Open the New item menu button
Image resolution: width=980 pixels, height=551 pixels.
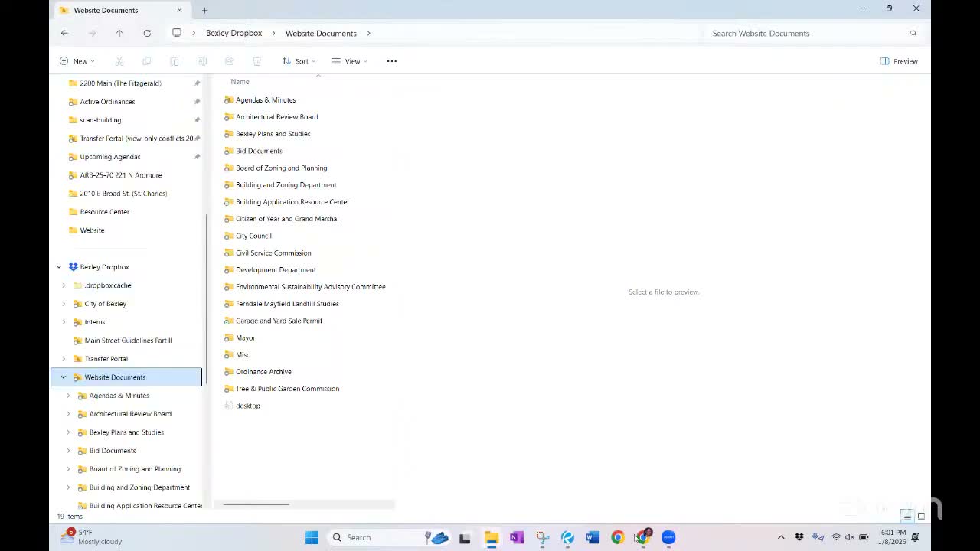coord(77,61)
